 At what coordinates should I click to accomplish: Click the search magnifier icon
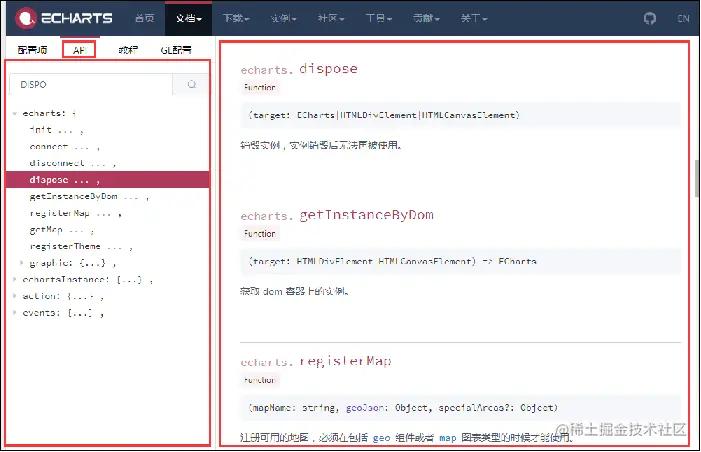pyautogui.click(x=192, y=84)
